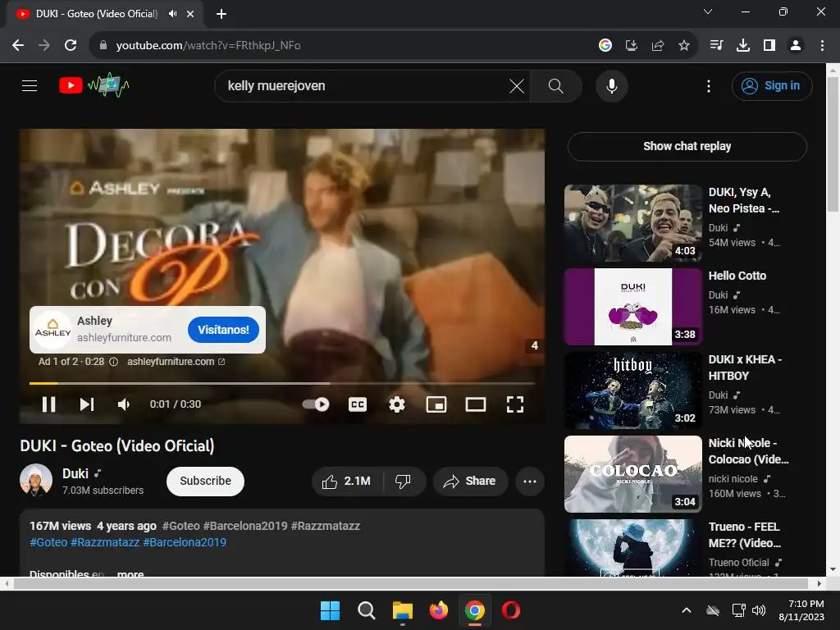This screenshot has width=840, height=630.
Task: Click the video progress bar
Action: [282, 384]
